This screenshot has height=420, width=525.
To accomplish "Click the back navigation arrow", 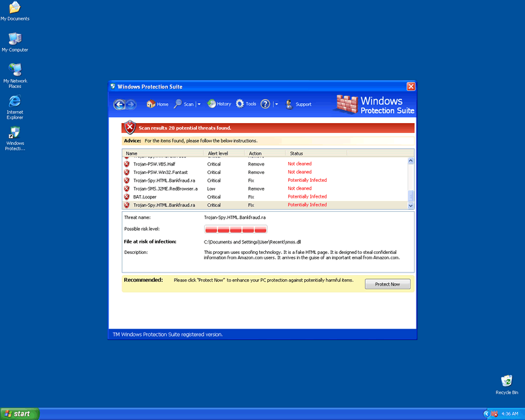I will click(x=119, y=104).
